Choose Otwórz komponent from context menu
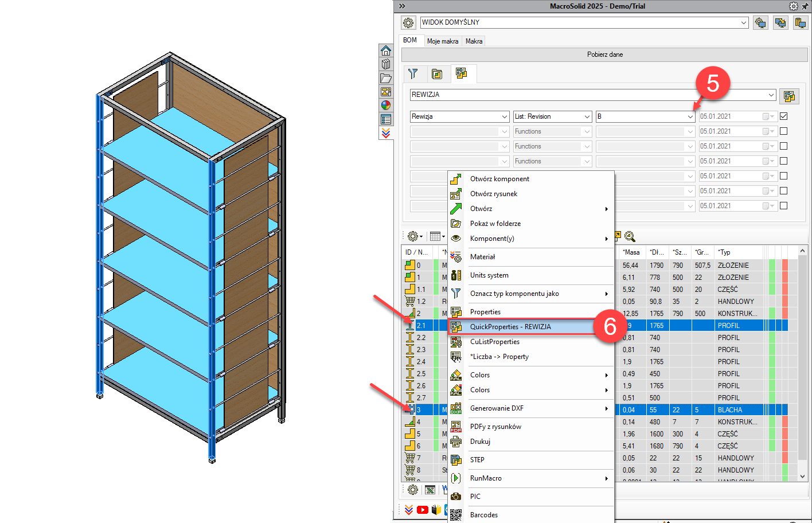This screenshot has width=812, height=523. [x=531, y=179]
